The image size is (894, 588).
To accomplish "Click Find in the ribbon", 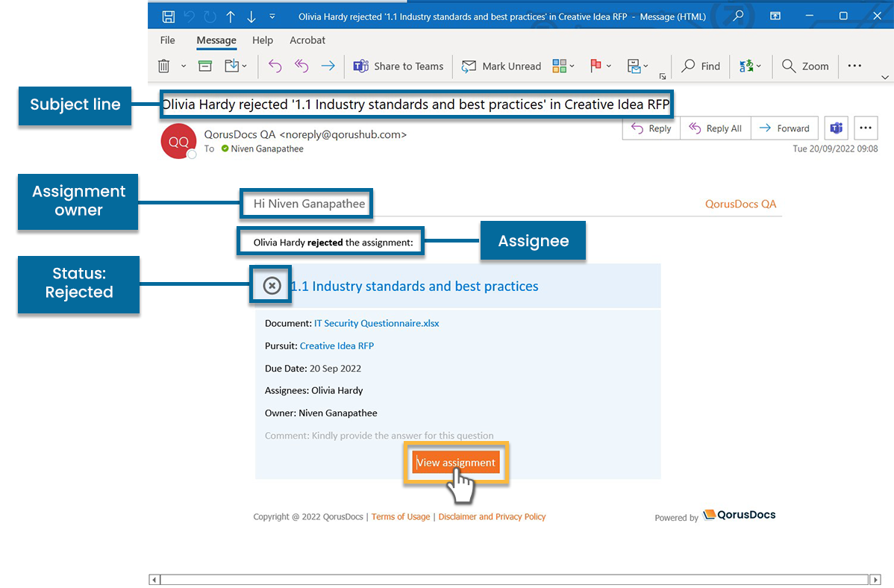I will pyautogui.click(x=701, y=66).
